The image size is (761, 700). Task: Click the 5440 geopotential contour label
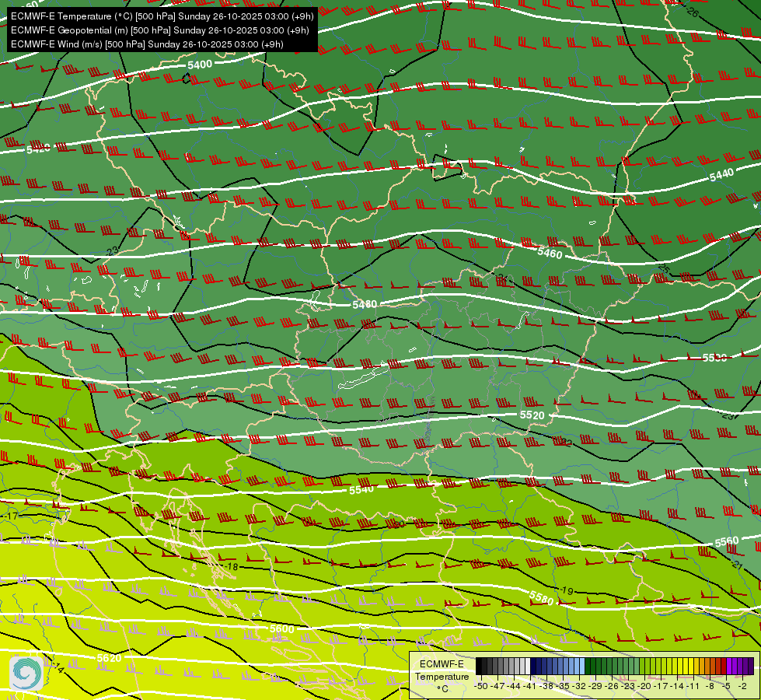[x=721, y=175]
